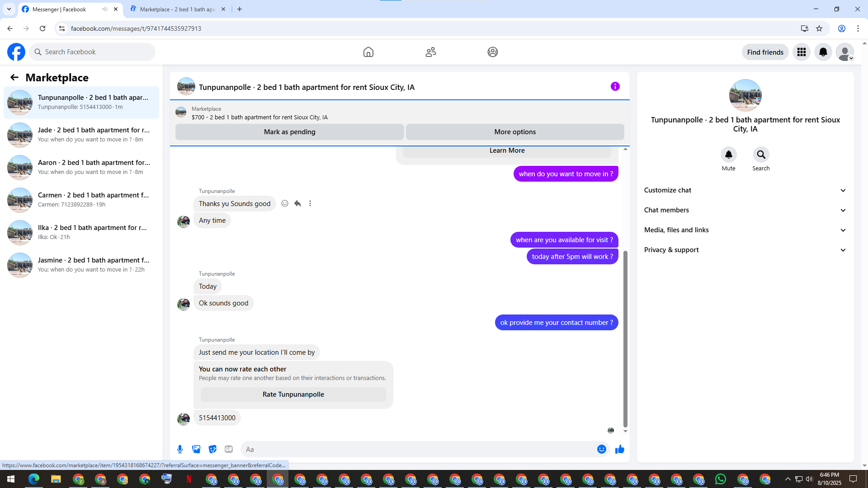This screenshot has height=488, width=868.
Task: Expand Media, files and links section
Action: pos(745,230)
